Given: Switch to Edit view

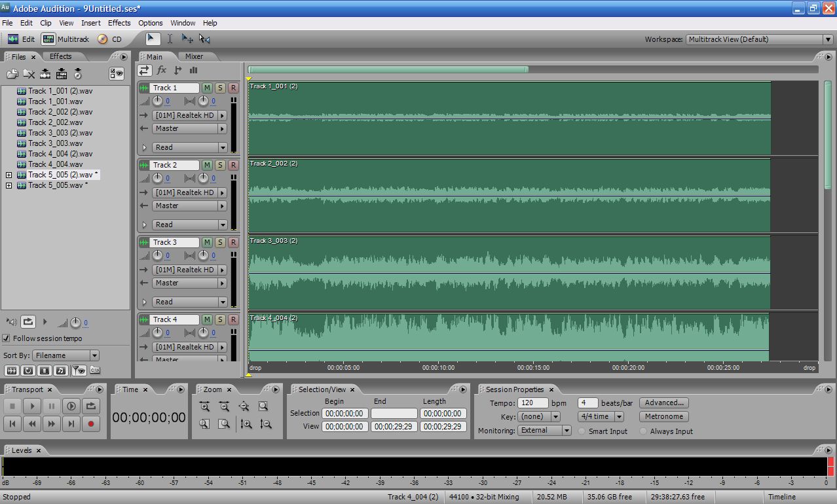Looking at the screenshot, I should (x=21, y=39).
